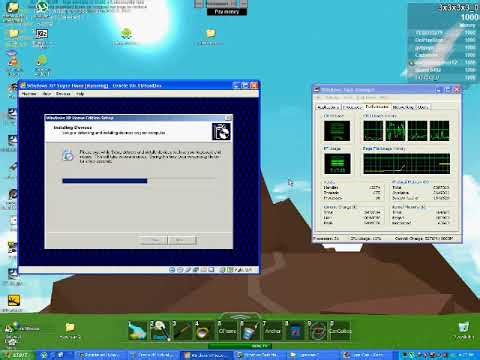
Task: Click the 'Installing Devices' heading text
Action: coord(72,128)
